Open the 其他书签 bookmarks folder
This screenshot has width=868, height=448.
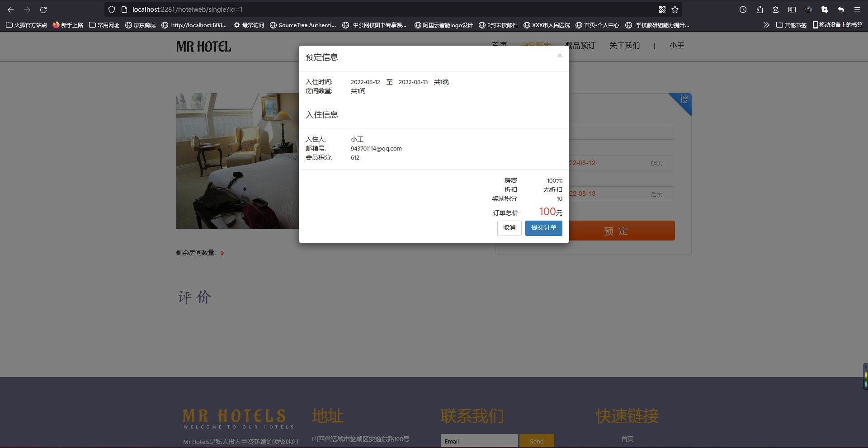[790, 25]
